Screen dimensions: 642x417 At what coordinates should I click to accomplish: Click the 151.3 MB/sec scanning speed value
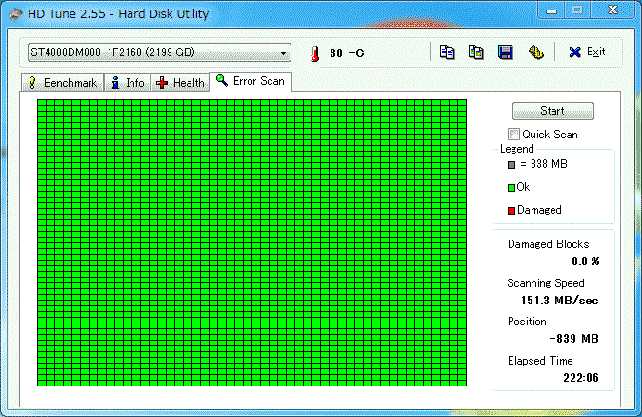(559, 300)
